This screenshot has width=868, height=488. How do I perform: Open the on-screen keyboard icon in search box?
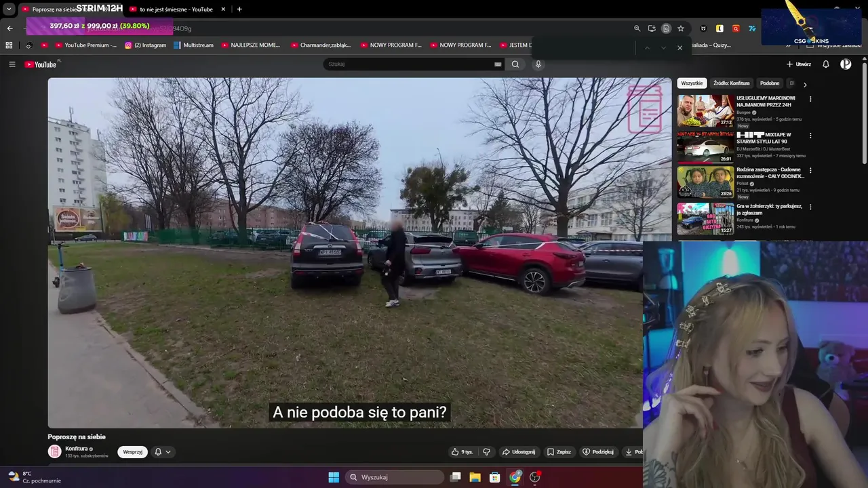498,64
